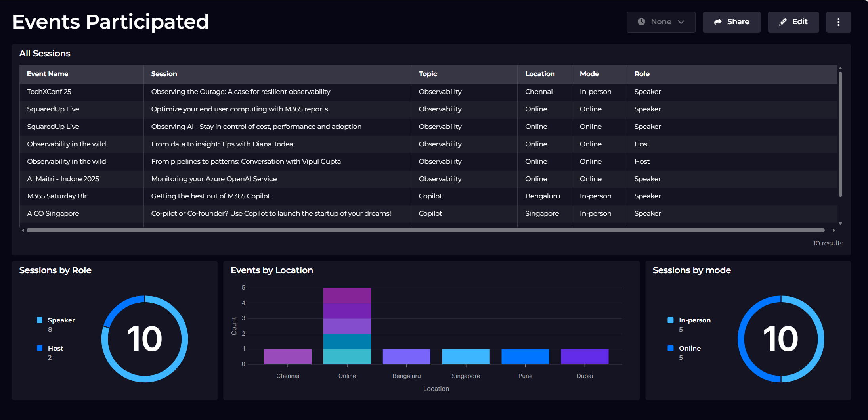Screen dimensions: 868x420
Task: Click the pencil icon on Edit
Action: [x=783, y=22]
